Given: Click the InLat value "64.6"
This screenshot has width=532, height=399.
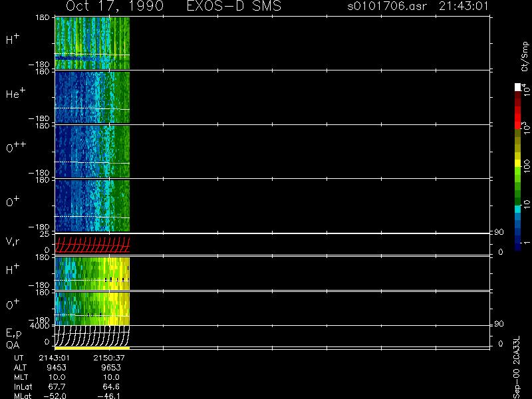Looking at the screenshot, I should tap(111, 386).
